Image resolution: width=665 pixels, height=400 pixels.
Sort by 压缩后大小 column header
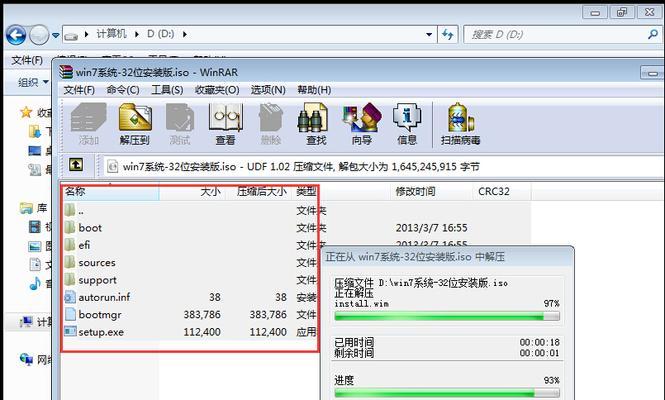click(x=258, y=191)
